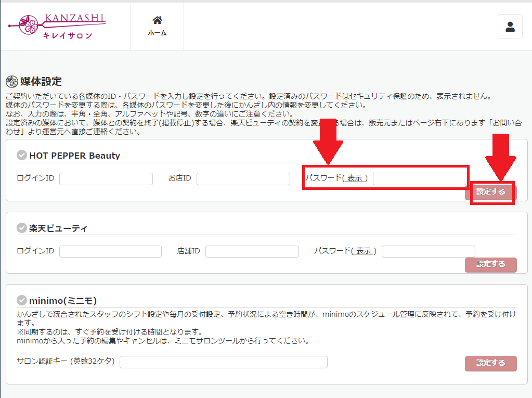The image size is (532, 398).
Task: Focus the 楽天ビューティ ログインID field
Action: pos(110,252)
